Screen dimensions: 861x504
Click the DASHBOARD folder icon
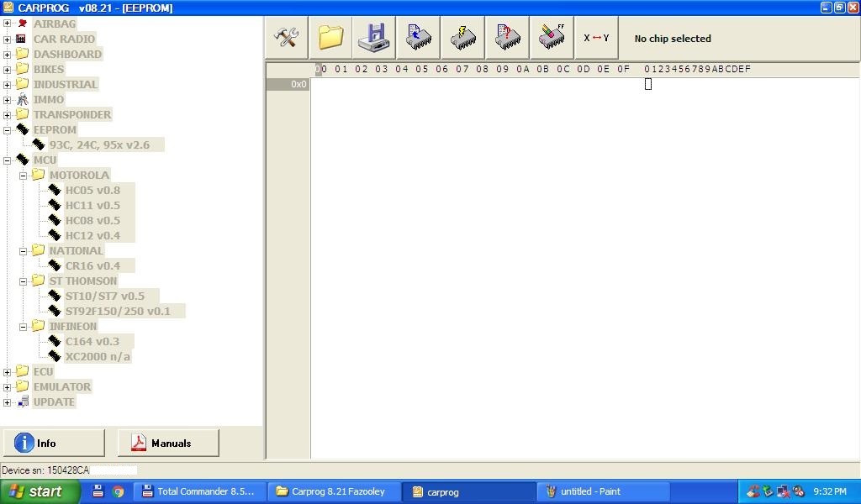coord(22,54)
